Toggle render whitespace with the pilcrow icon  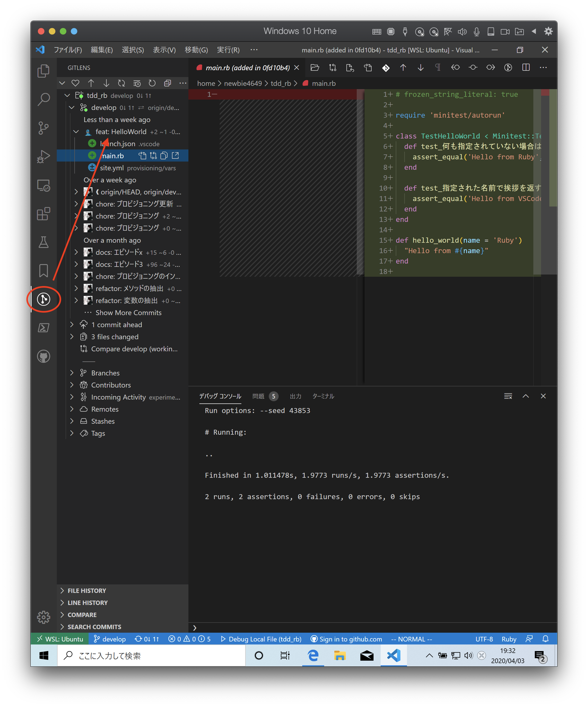pyautogui.click(x=437, y=67)
